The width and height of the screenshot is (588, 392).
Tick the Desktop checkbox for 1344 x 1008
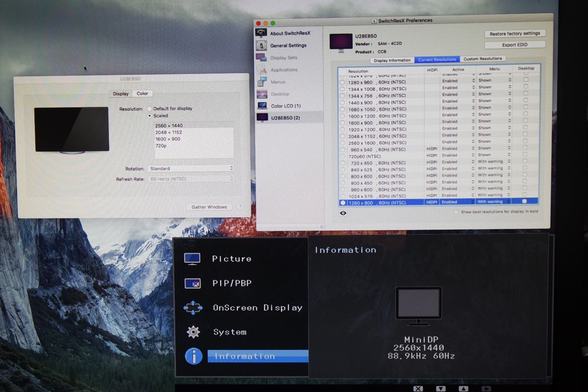[x=525, y=87]
